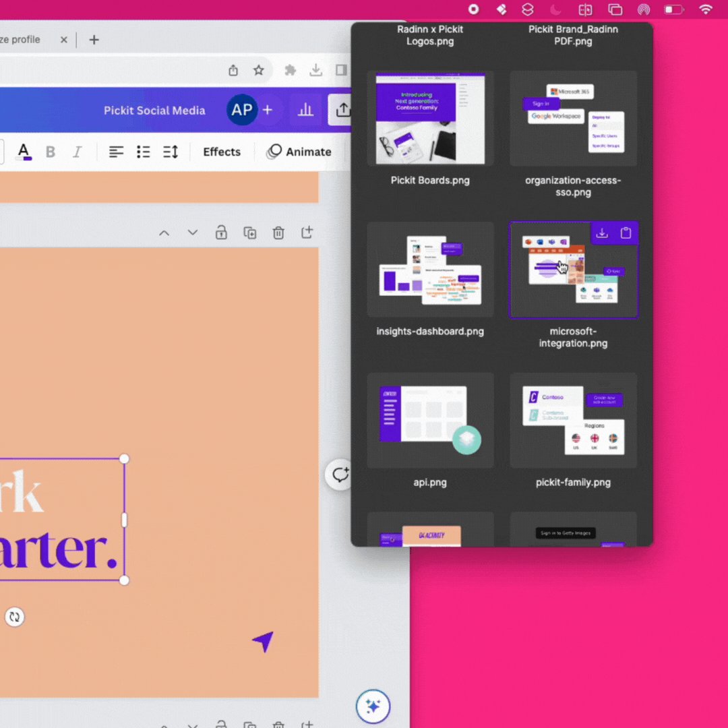Image resolution: width=728 pixels, height=728 pixels.
Task: Click the api.png file name
Action: (430, 483)
